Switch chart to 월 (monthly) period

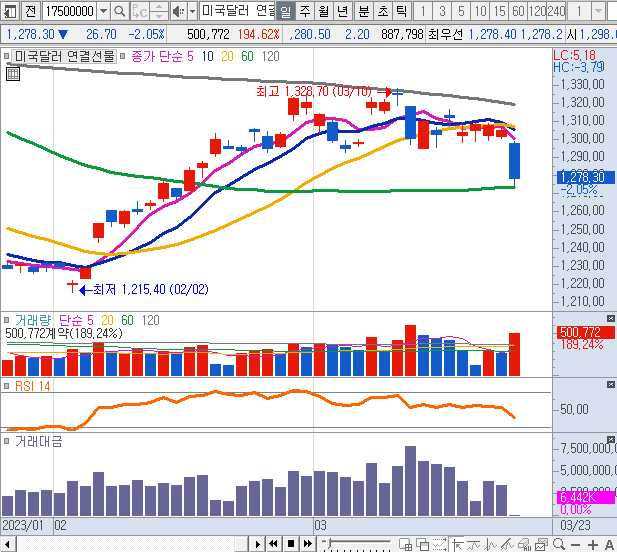[324, 11]
